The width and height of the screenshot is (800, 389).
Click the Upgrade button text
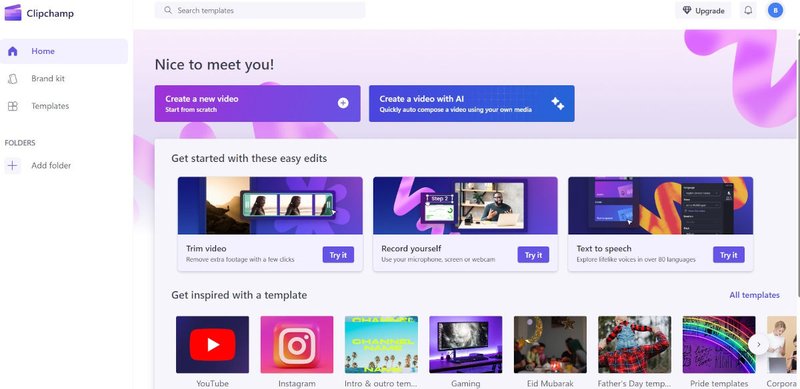click(x=710, y=11)
